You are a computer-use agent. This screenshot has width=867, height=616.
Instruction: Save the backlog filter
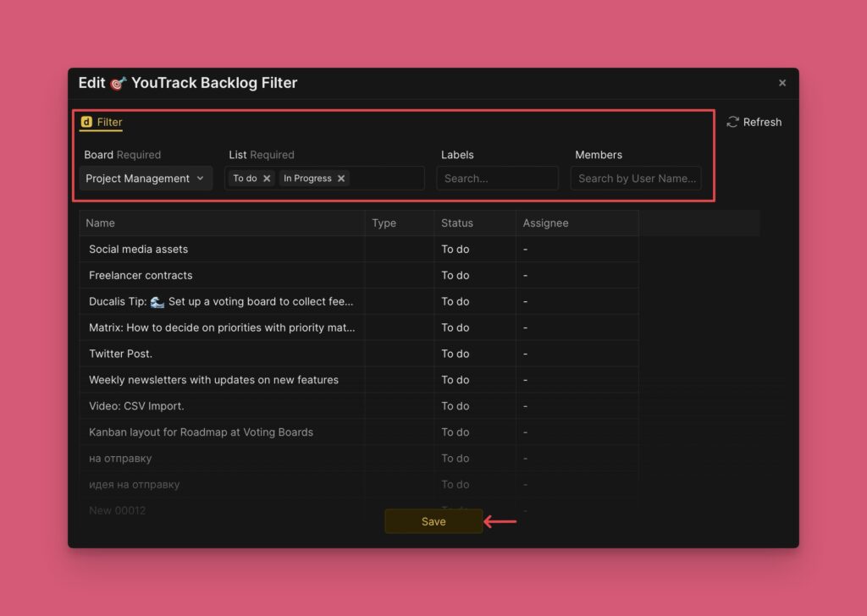[x=433, y=521]
